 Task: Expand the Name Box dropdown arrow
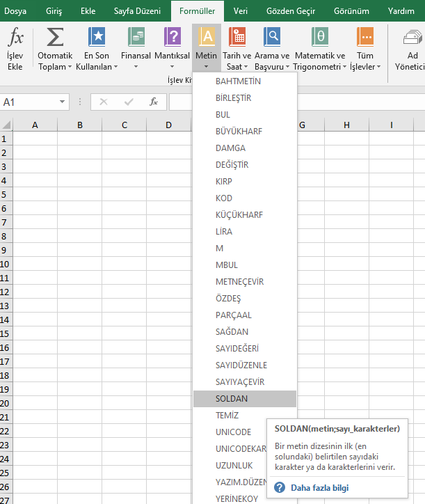tap(63, 102)
